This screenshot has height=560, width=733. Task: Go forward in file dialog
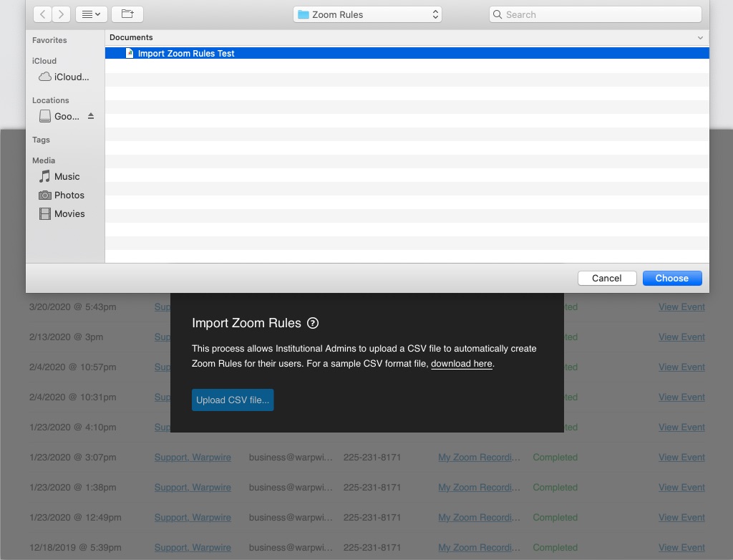(x=62, y=14)
